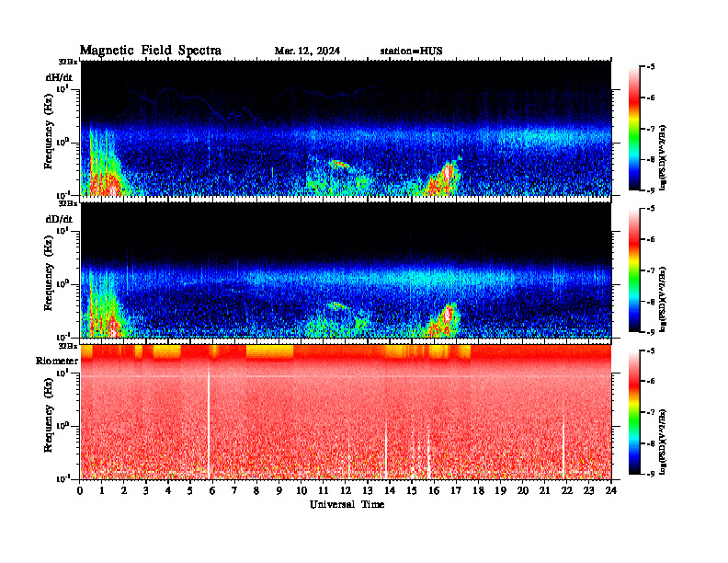The image size is (728, 563).
Task: Click the "Riometer" panel label
Action: point(57,361)
